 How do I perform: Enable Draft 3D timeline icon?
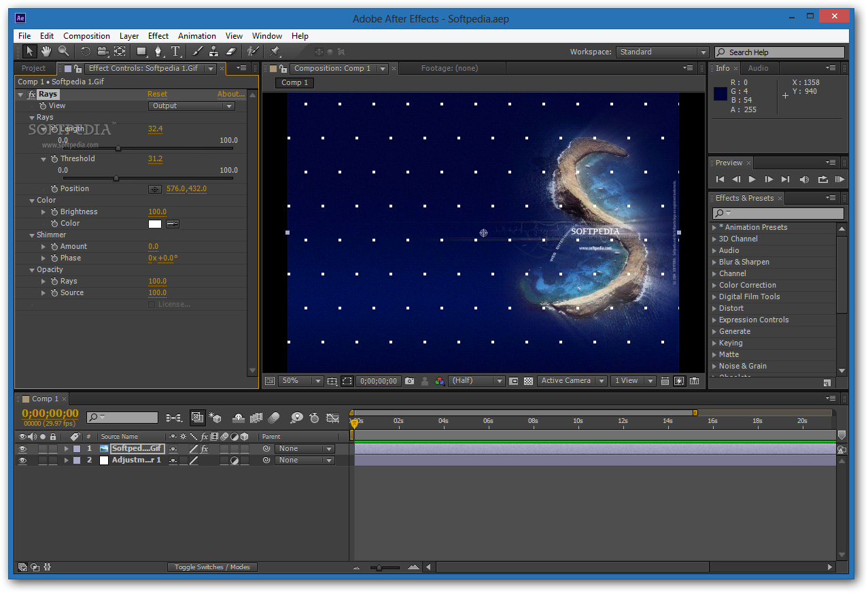[215, 418]
